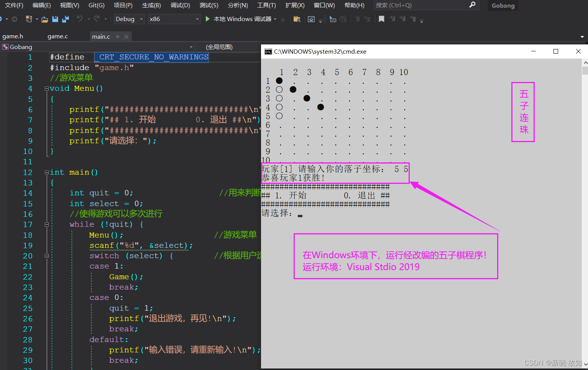Viewport: 588px width, 370px height.
Task: Open the 视图(V) menu
Action: [x=69, y=5]
